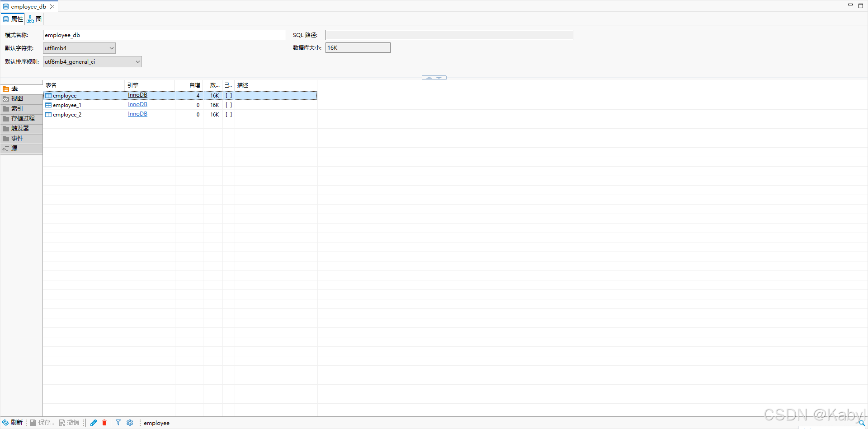Click the database size field 16K
This screenshot has height=429, width=868.
358,48
